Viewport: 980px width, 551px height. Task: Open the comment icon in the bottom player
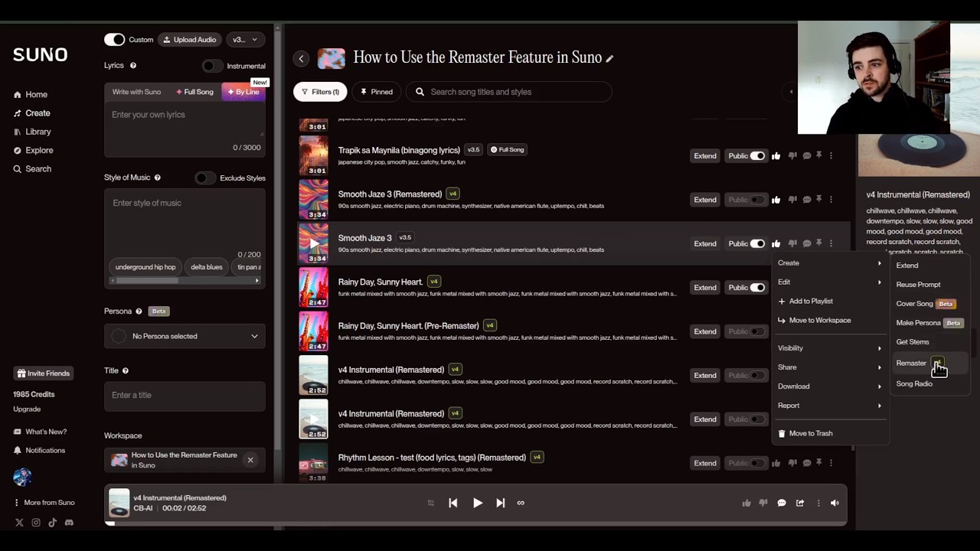click(x=782, y=503)
